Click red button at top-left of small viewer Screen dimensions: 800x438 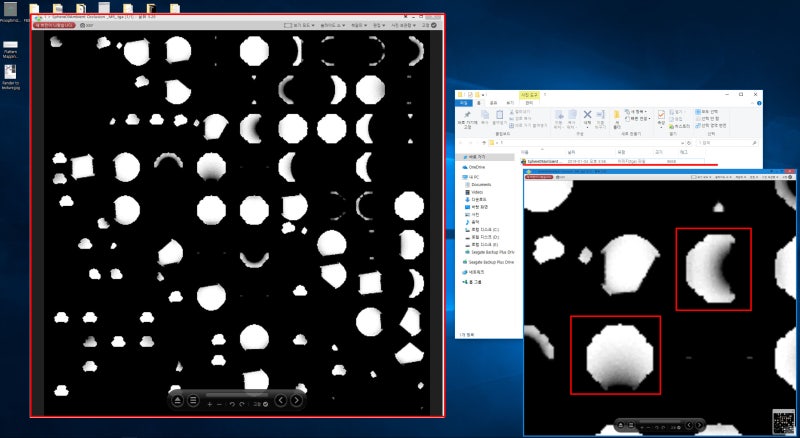point(539,177)
